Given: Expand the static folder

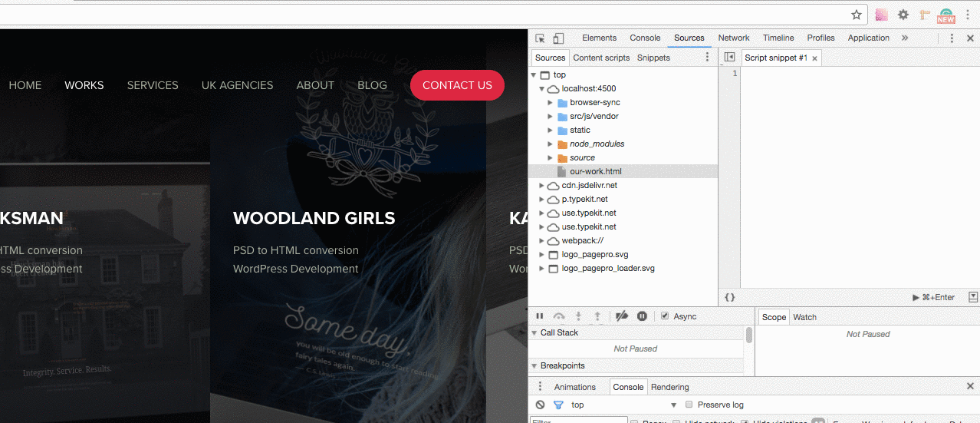Looking at the screenshot, I should 550,131.
